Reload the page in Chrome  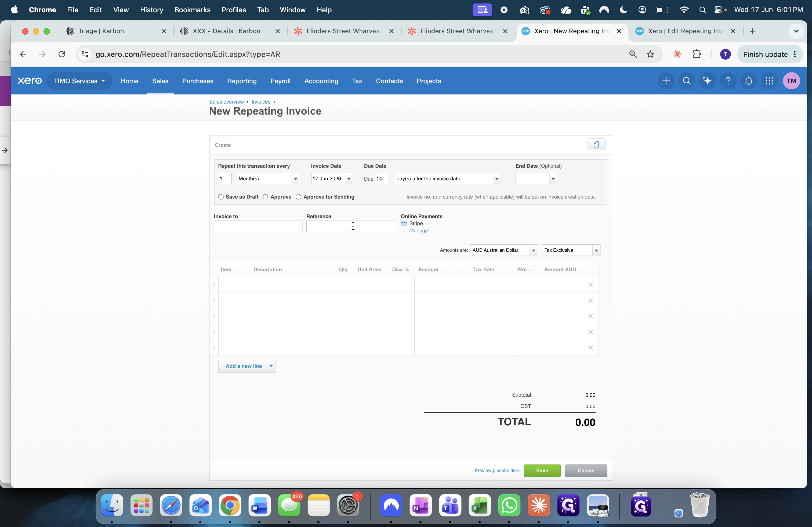coord(62,54)
